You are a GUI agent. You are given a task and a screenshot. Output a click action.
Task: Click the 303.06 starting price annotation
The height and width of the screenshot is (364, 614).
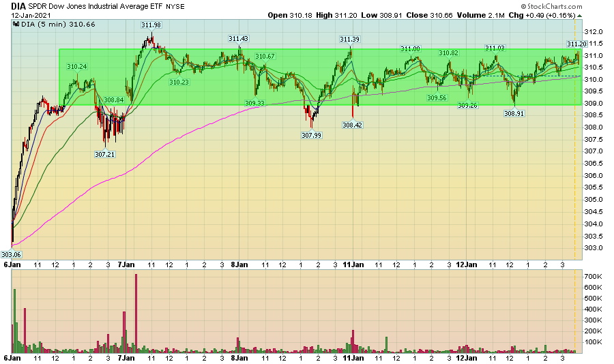(x=12, y=255)
